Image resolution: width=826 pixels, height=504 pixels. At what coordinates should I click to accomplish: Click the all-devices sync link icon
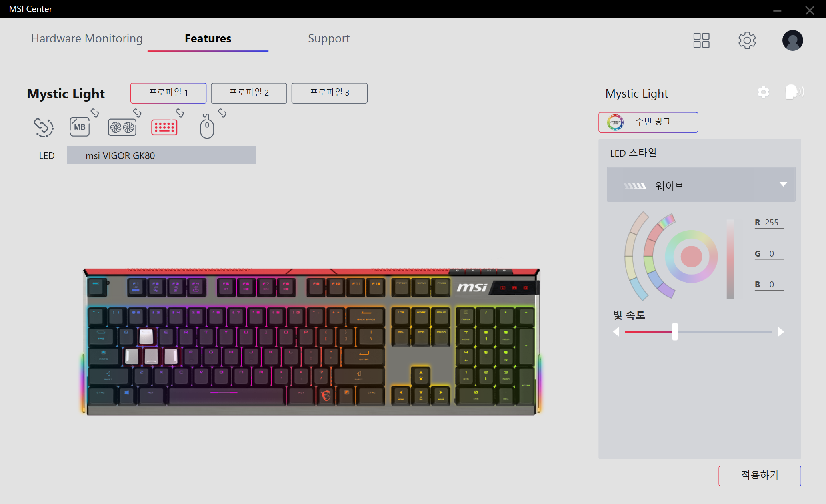pos(44,127)
